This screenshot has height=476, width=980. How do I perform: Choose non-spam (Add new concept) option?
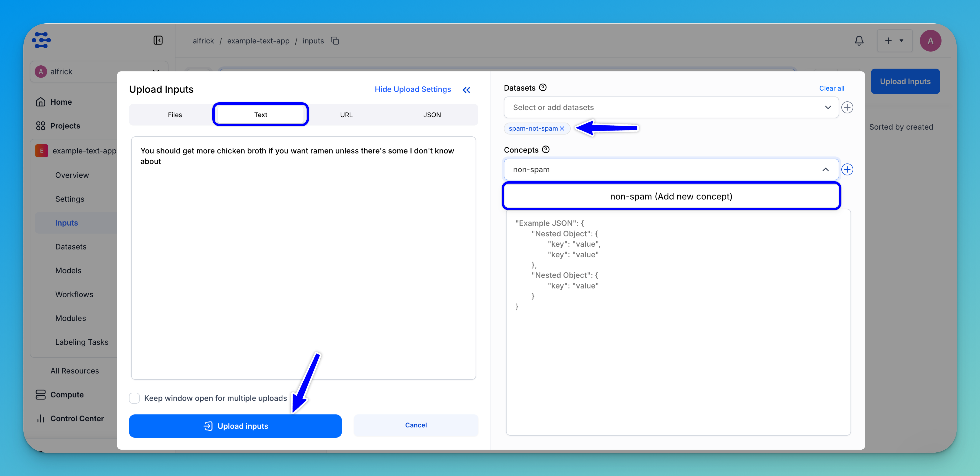point(671,196)
